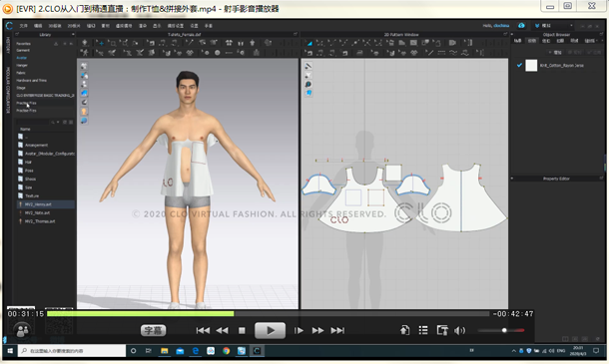Undock the Property Editor pop-out icon
Screen dimensions: 609x364
tap(601, 179)
